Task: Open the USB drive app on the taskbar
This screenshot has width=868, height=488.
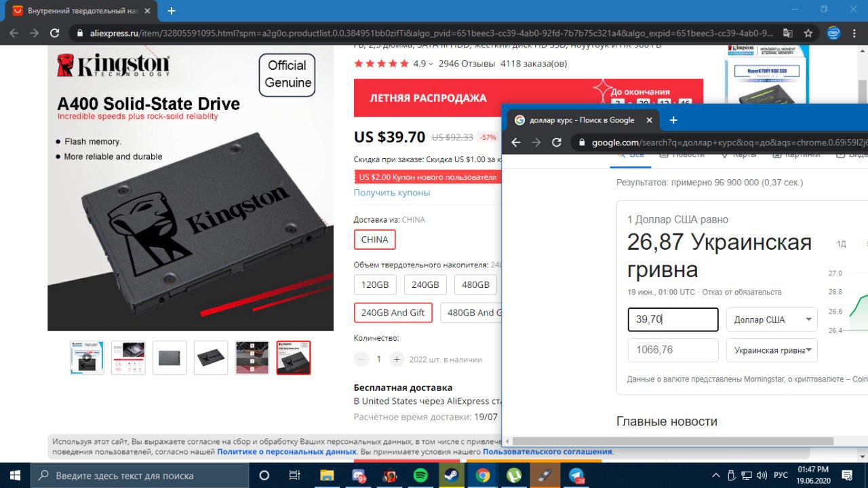Action: (x=545, y=475)
